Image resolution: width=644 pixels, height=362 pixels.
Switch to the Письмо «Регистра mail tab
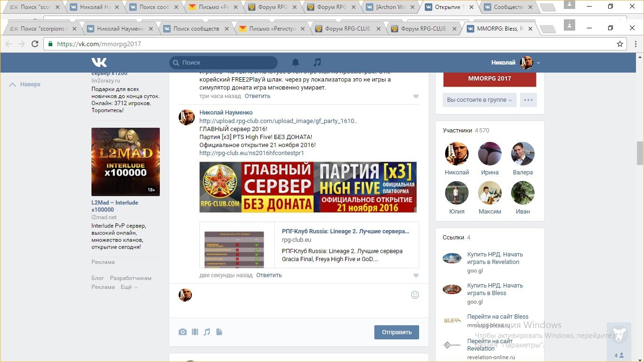tap(272, 28)
